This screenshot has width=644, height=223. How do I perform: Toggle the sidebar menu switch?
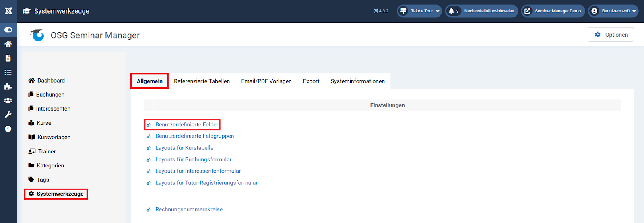(x=8, y=30)
